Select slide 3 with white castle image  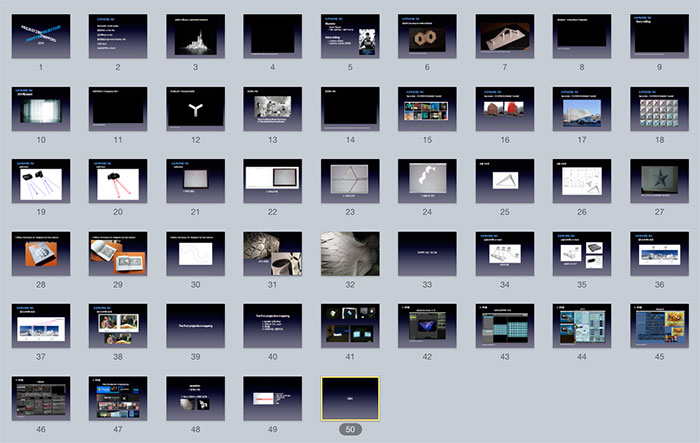click(195, 36)
